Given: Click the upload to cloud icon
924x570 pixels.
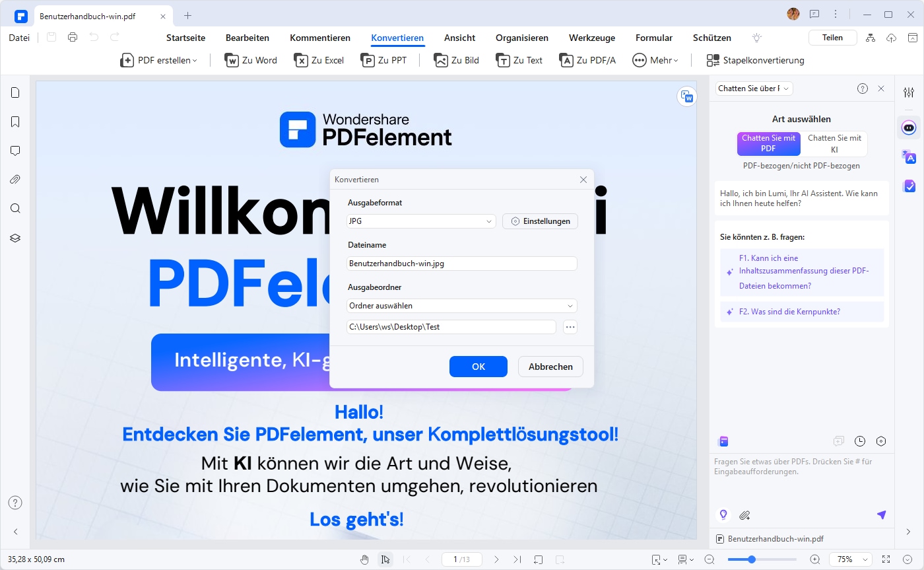Looking at the screenshot, I should (892, 38).
